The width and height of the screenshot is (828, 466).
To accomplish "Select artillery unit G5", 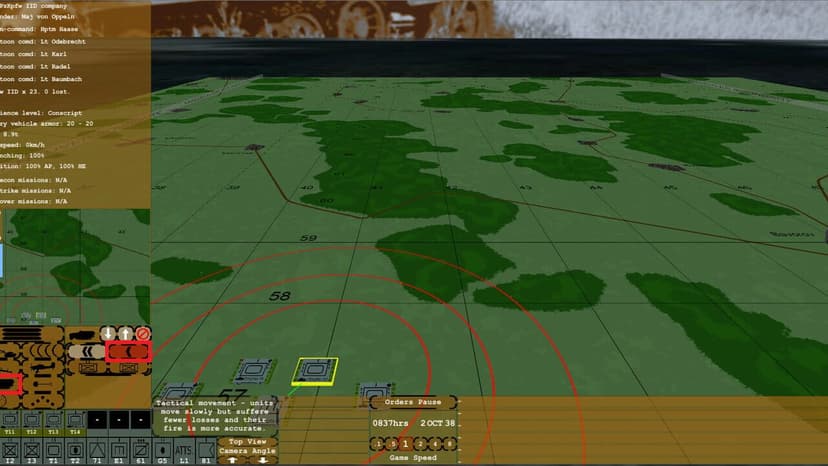I will (162, 452).
